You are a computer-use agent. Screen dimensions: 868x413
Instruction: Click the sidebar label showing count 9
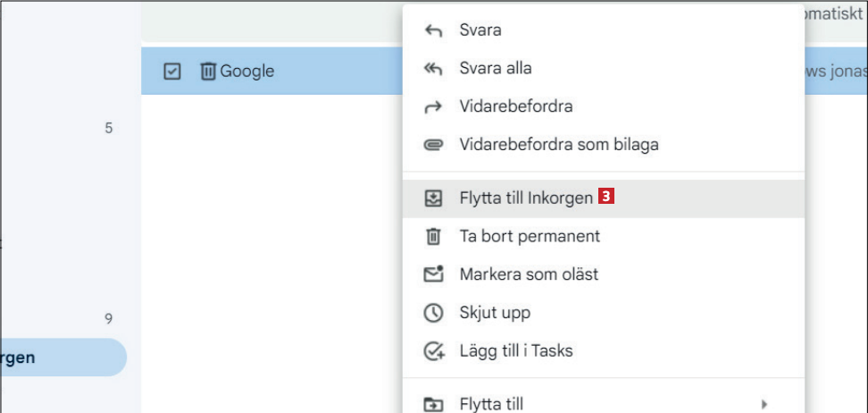click(108, 319)
